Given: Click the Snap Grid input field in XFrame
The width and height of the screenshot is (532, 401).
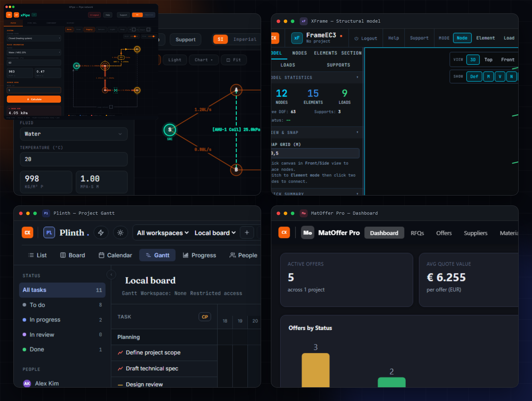Looking at the screenshot, I should pos(315,153).
